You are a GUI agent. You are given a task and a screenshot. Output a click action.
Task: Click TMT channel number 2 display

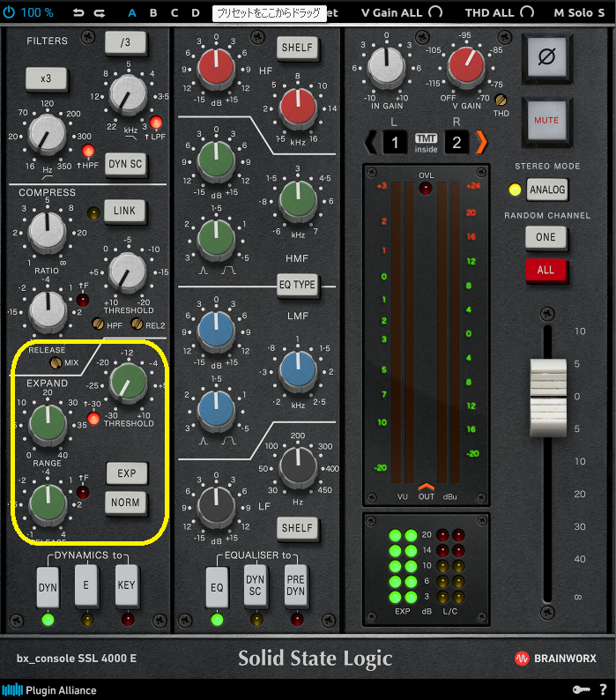tap(456, 143)
